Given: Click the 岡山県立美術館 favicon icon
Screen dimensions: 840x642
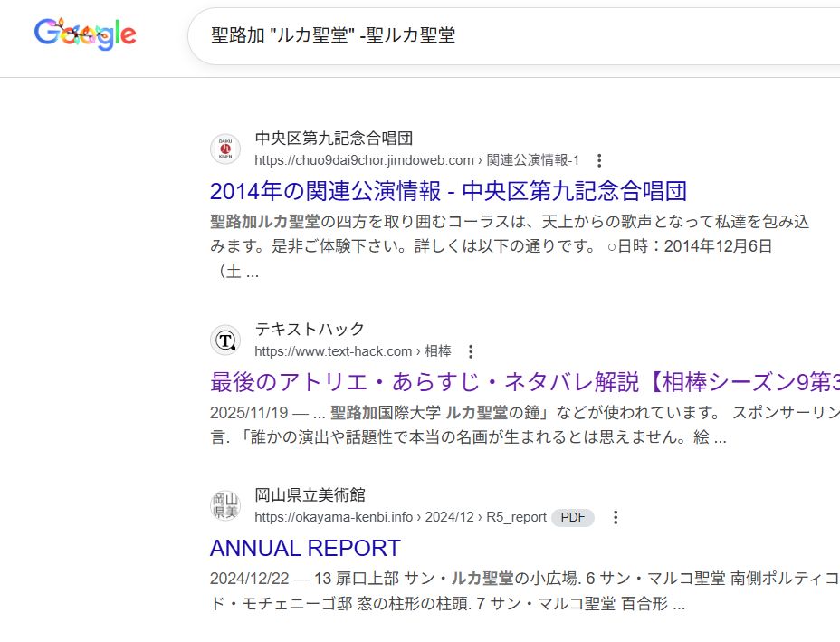Looking at the screenshot, I should (225, 506).
